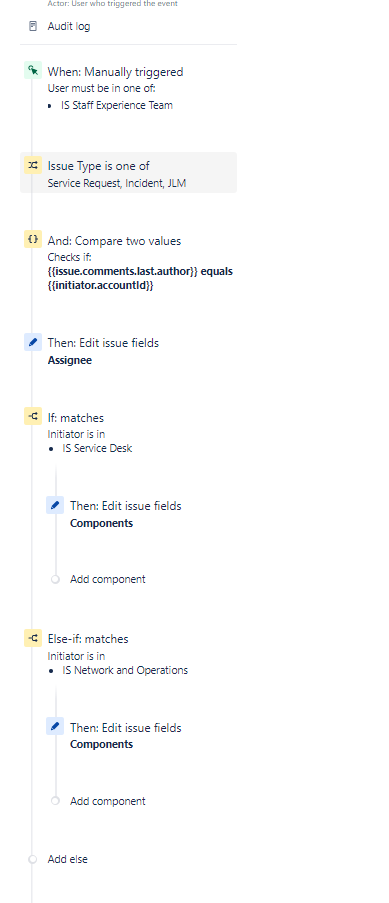The width and height of the screenshot is (389, 903).
Task: Open Else-if: matches Initiator condition
Action: (129, 654)
